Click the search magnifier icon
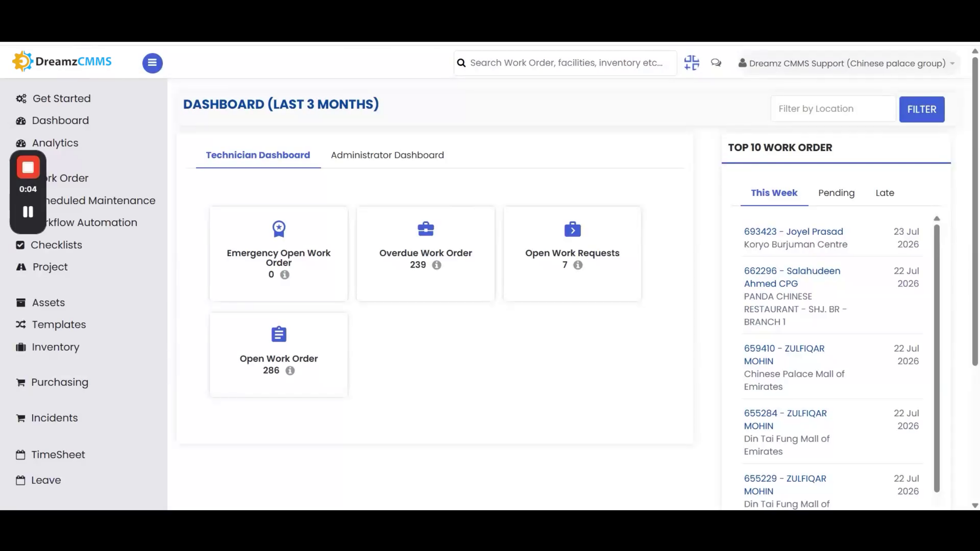Viewport: 980px width, 551px height. [x=461, y=63]
